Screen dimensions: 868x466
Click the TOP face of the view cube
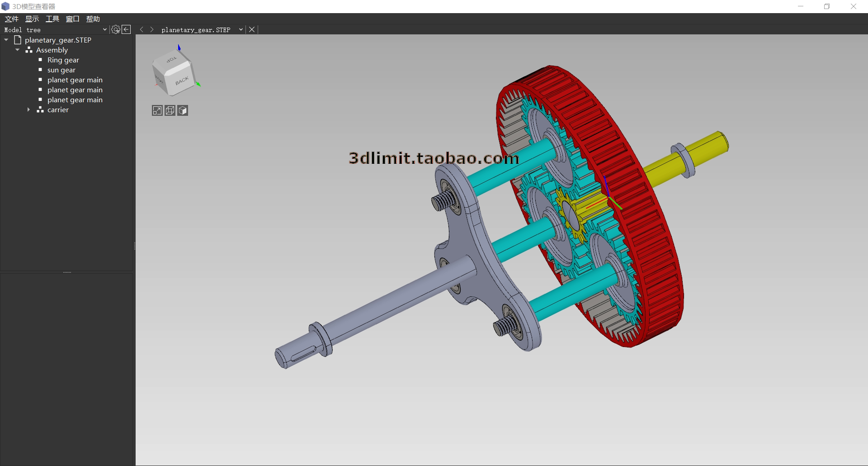point(172,60)
